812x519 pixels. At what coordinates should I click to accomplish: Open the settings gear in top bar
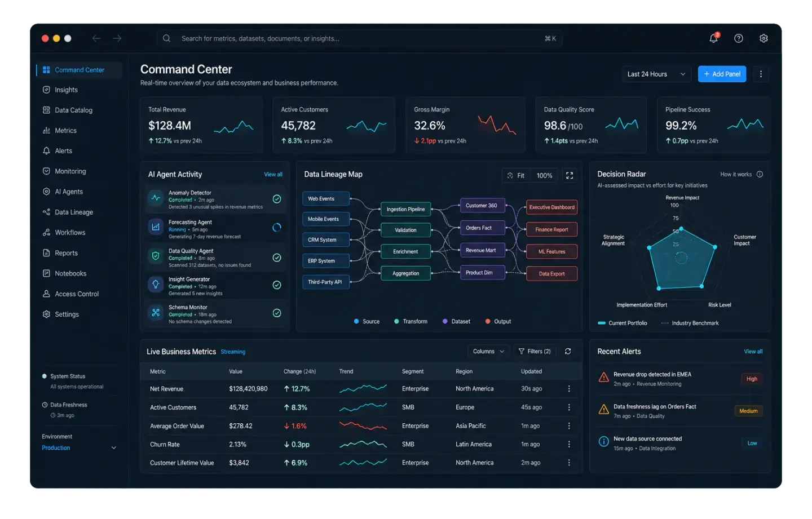pyautogui.click(x=764, y=38)
